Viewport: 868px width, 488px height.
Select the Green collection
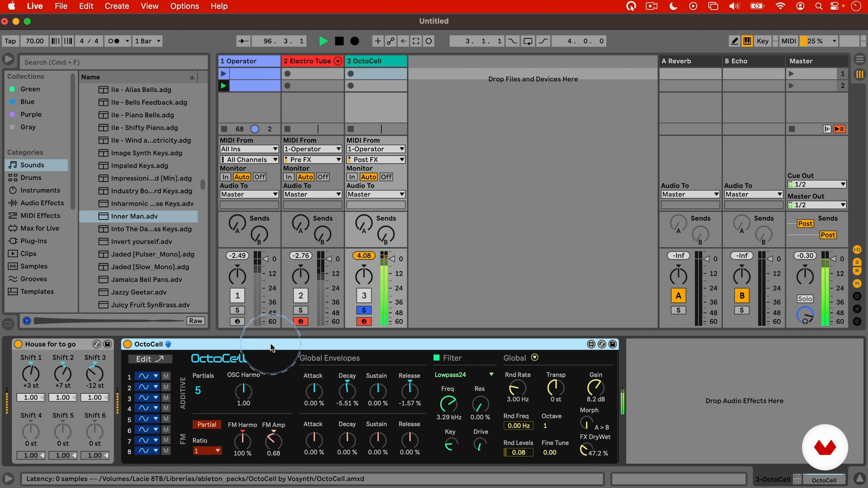pos(30,89)
